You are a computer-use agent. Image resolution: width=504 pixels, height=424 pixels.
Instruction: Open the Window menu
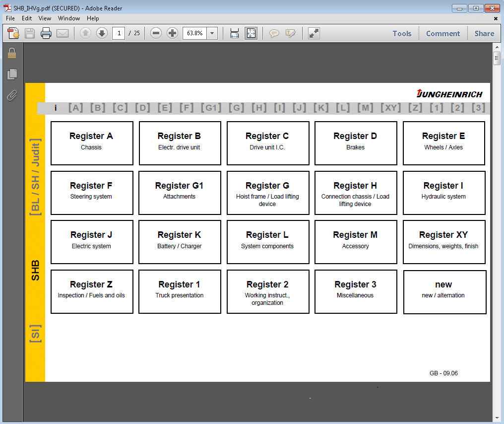tap(69, 18)
